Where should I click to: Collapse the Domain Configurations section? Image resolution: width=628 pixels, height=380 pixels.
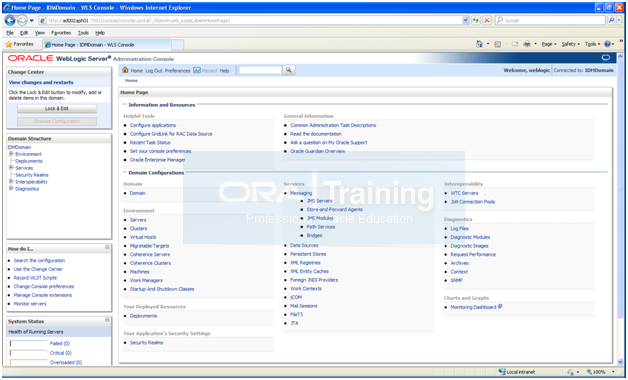125,173
